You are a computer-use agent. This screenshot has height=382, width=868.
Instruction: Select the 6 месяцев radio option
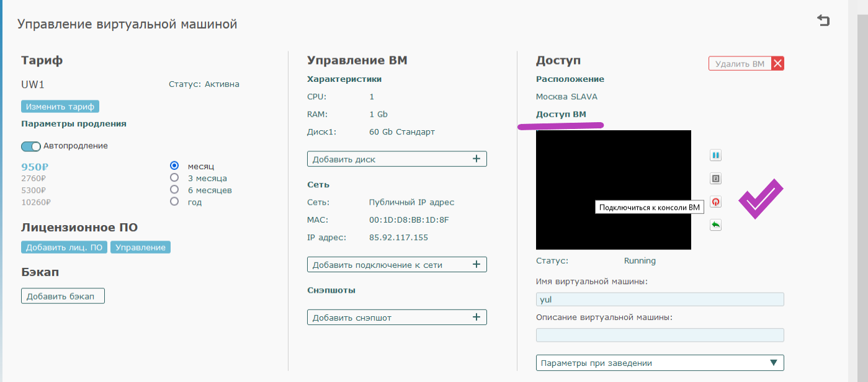[174, 190]
